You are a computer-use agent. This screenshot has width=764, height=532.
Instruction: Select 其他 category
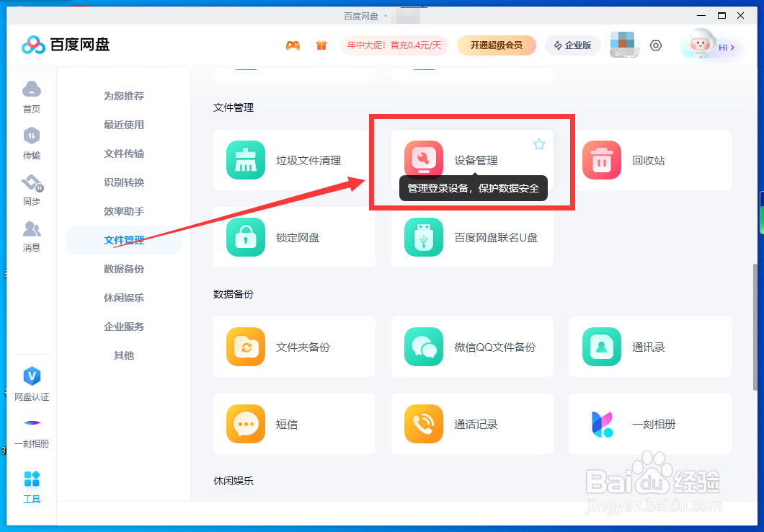[124, 355]
